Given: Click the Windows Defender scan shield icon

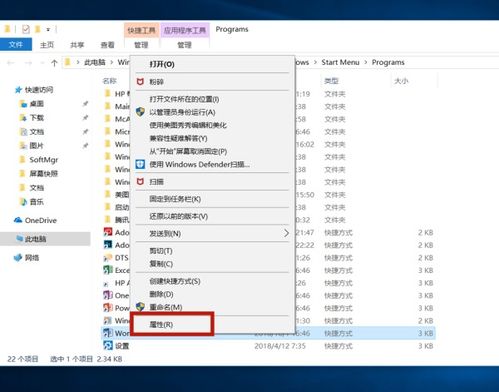Looking at the screenshot, I should (x=140, y=164).
